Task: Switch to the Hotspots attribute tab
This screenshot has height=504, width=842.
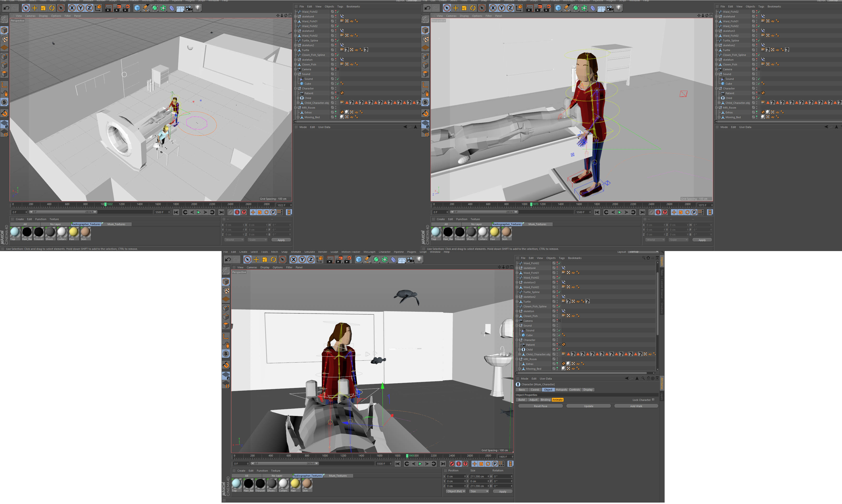Action: 561,390
